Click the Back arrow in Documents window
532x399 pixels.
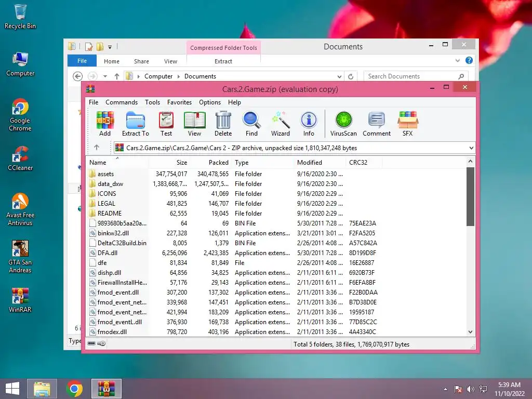pyautogui.click(x=78, y=76)
